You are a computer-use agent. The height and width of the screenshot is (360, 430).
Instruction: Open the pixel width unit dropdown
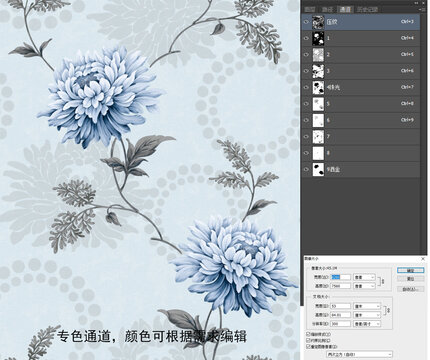(364, 277)
